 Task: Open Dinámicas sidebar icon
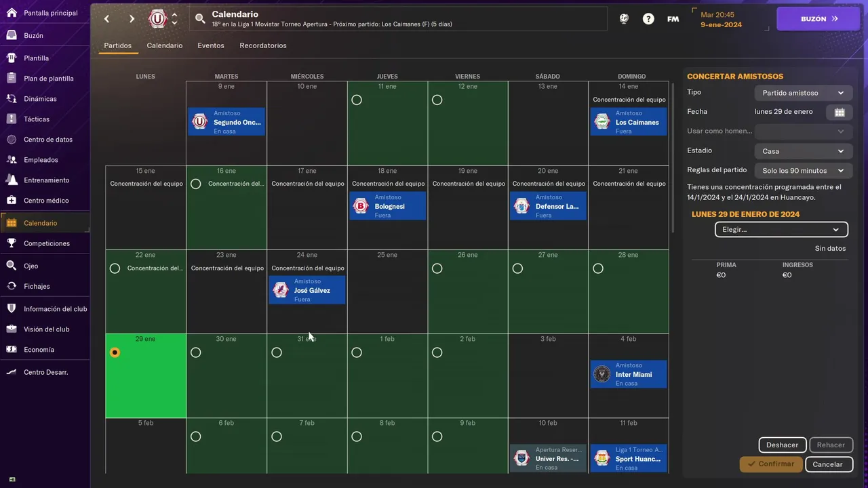12,99
